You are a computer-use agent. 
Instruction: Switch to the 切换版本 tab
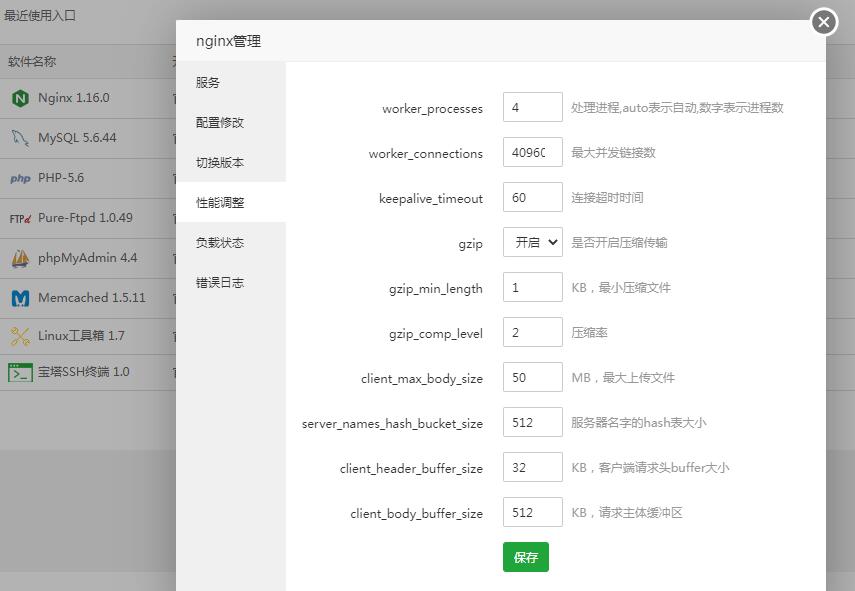pos(231,162)
